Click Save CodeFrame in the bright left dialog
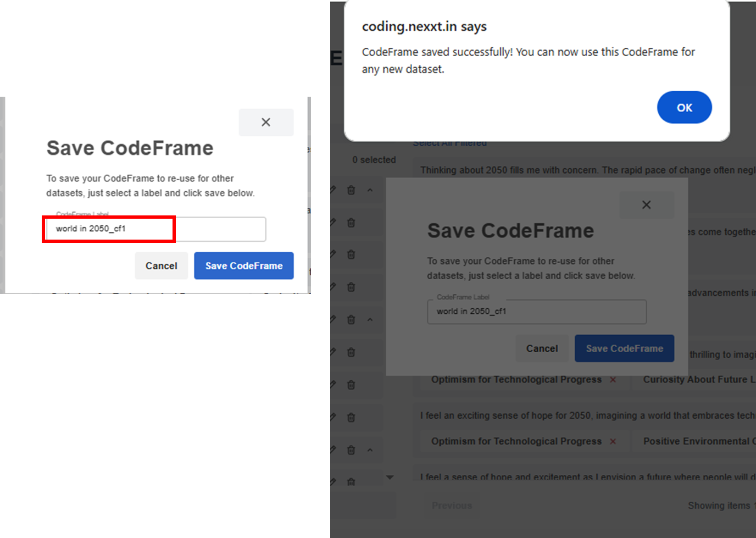The image size is (756, 538). tap(243, 266)
